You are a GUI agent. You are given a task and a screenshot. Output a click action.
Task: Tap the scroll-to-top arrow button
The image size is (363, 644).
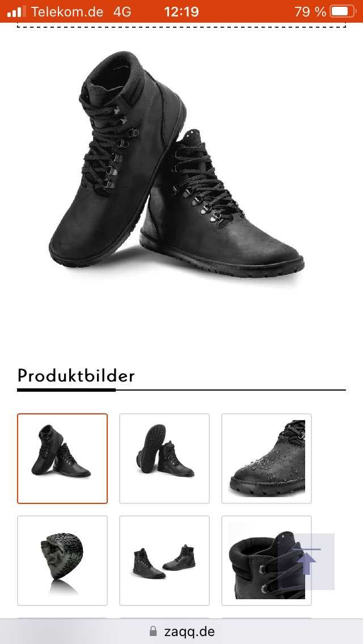click(306, 561)
